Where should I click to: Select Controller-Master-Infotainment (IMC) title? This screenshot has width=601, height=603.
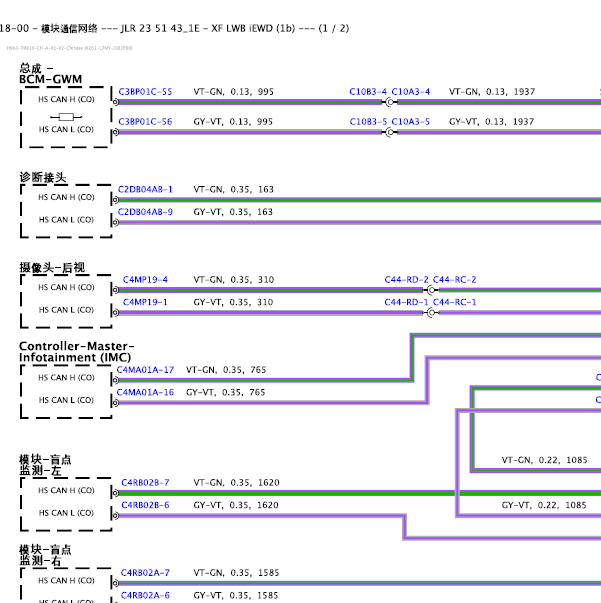point(77,352)
